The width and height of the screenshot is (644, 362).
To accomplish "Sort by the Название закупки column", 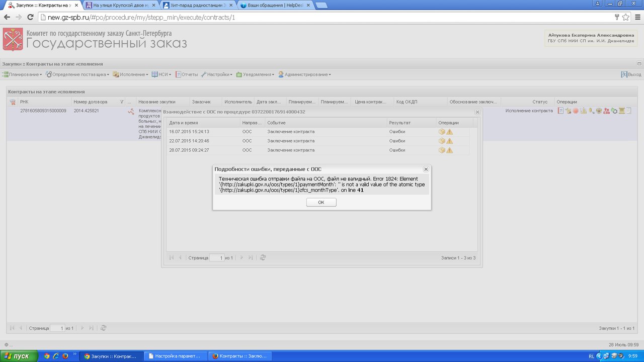I will click(163, 102).
